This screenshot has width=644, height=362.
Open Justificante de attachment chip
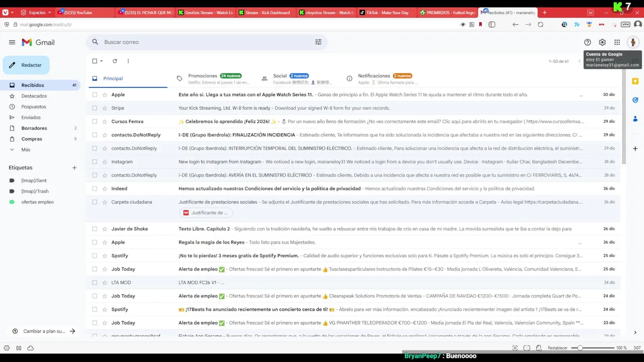(206, 213)
